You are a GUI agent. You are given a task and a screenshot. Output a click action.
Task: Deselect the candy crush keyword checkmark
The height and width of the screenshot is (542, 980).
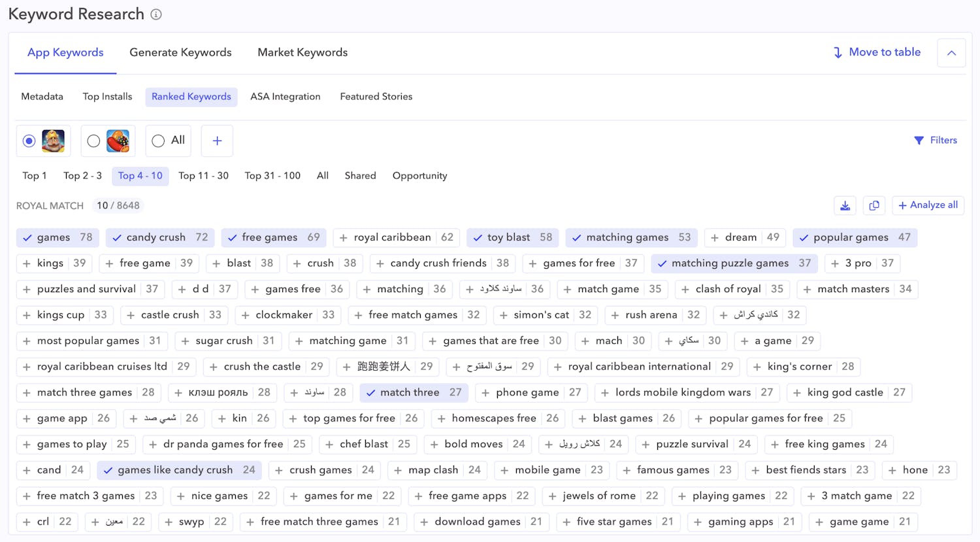click(x=117, y=237)
